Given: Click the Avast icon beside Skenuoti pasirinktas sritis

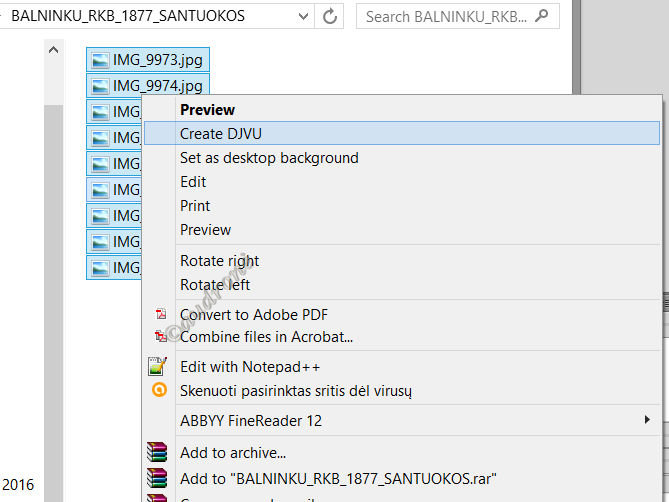Looking at the screenshot, I should (159, 390).
